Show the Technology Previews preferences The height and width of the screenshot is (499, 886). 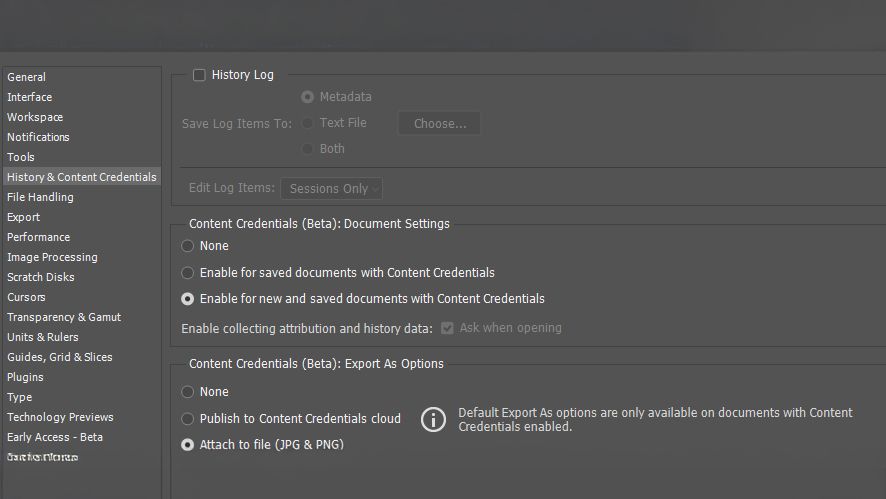click(60, 417)
